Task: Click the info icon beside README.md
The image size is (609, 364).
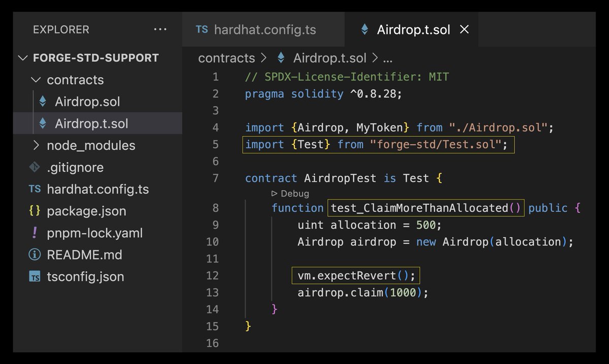Action: click(35, 254)
